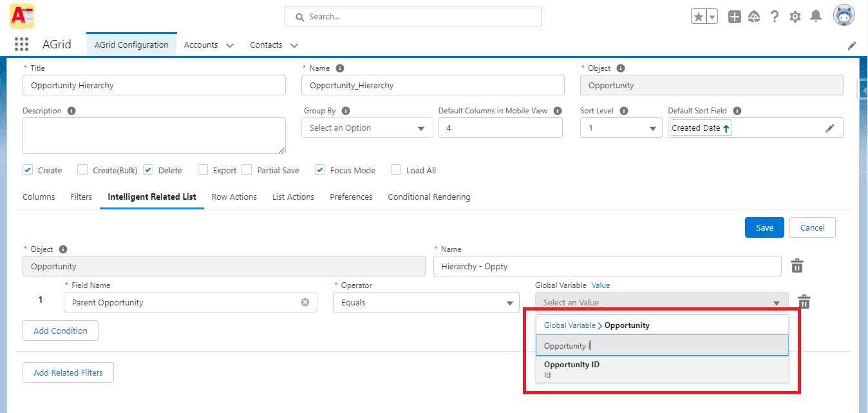Screen dimensions: 868x413
Task: Show info tooltip next to Description
Action: 71,111
